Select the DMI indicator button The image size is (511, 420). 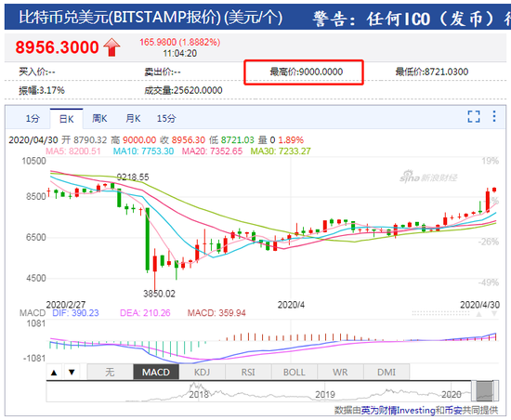(387, 372)
